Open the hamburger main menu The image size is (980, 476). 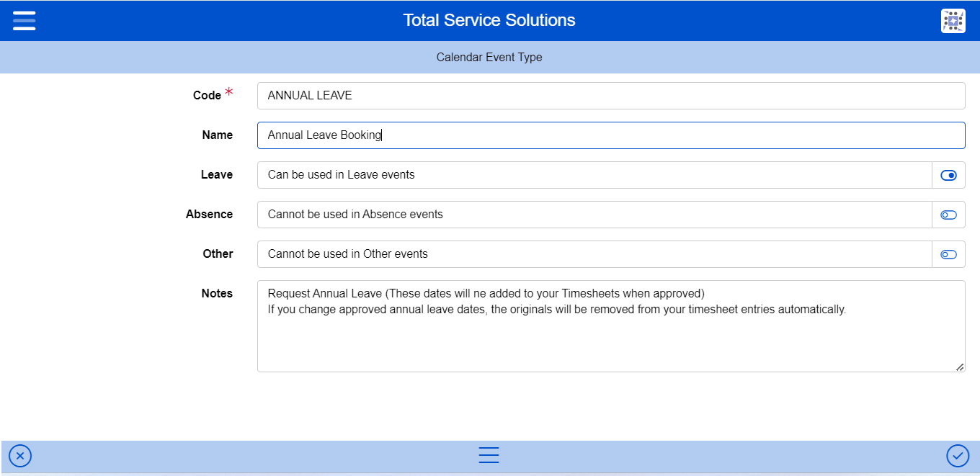(x=24, y=20)
